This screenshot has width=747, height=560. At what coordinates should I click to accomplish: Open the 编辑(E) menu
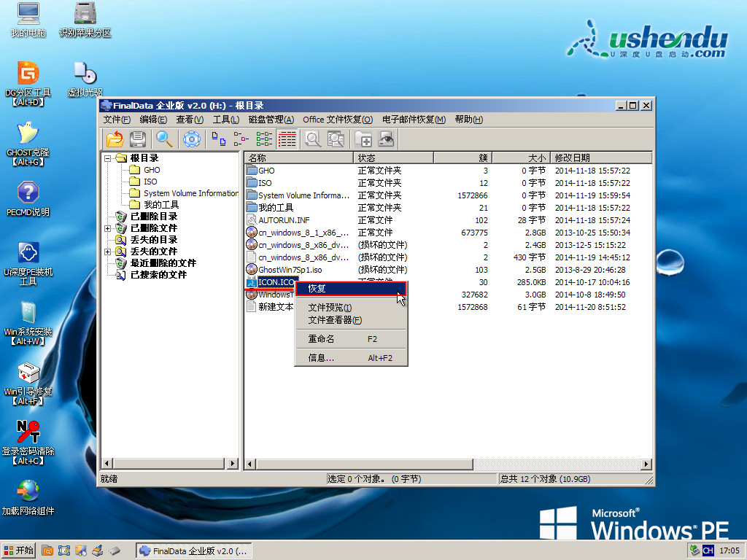point(153,120)
